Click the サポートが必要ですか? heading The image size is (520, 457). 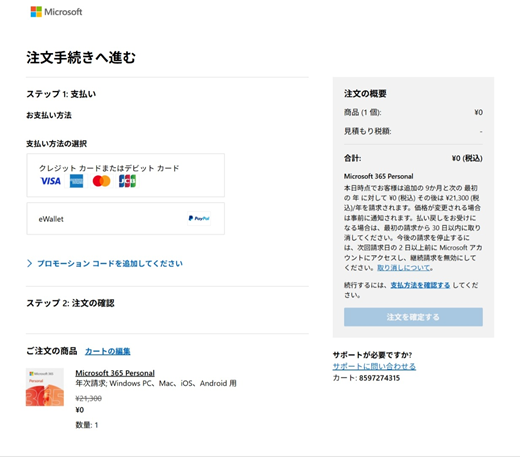[x=372, y=355]
